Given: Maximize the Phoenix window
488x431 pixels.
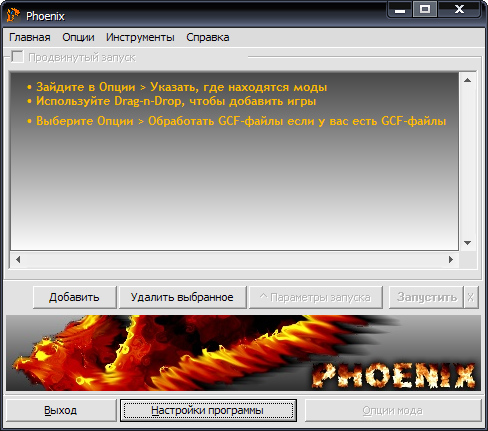Looking at the screenshot, I should [425, 9].
